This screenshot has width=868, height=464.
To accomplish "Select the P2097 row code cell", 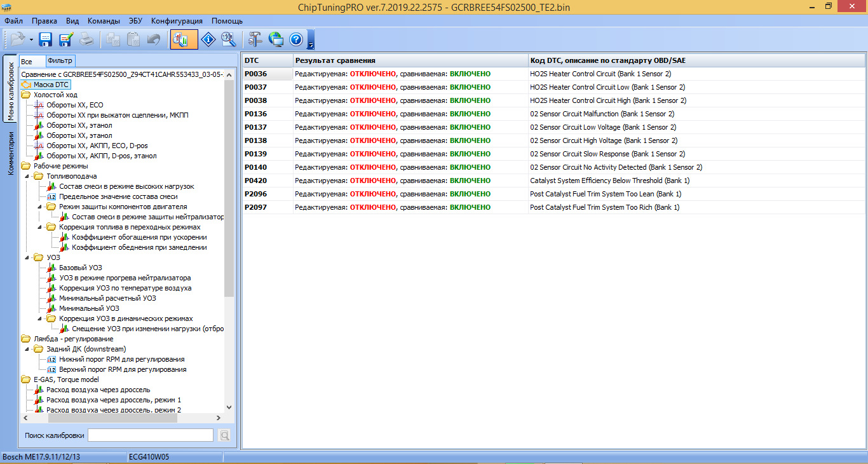I will [268, 207].
